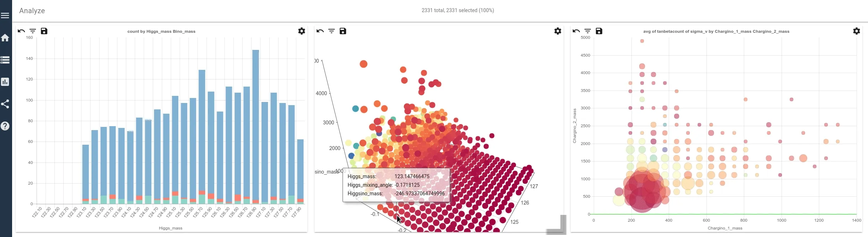The image size is (868, 237).
Task: Save the Higgs_mass histogram chart
Action: 44,31
